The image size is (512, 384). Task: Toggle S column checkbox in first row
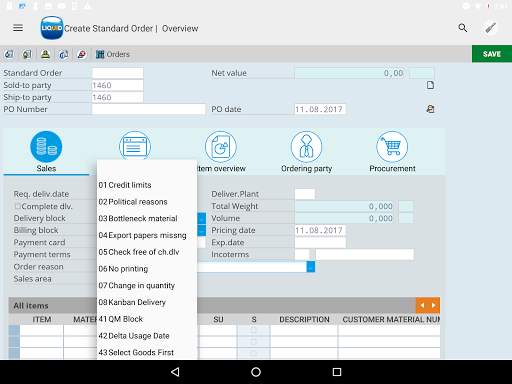pos(254,330)
